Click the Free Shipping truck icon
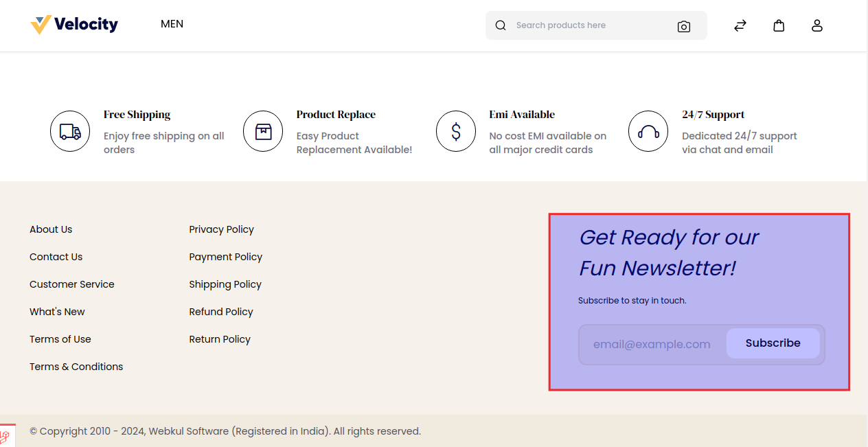868x447 pixels. point(70,131)
